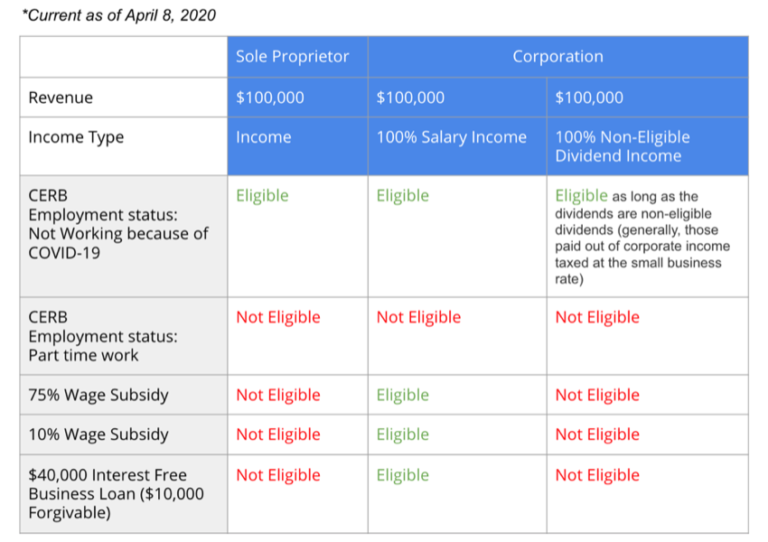The height and width of the screenshot is (542, 768).
Task: Select the Income Type row label
Action: tap(76, 137)
